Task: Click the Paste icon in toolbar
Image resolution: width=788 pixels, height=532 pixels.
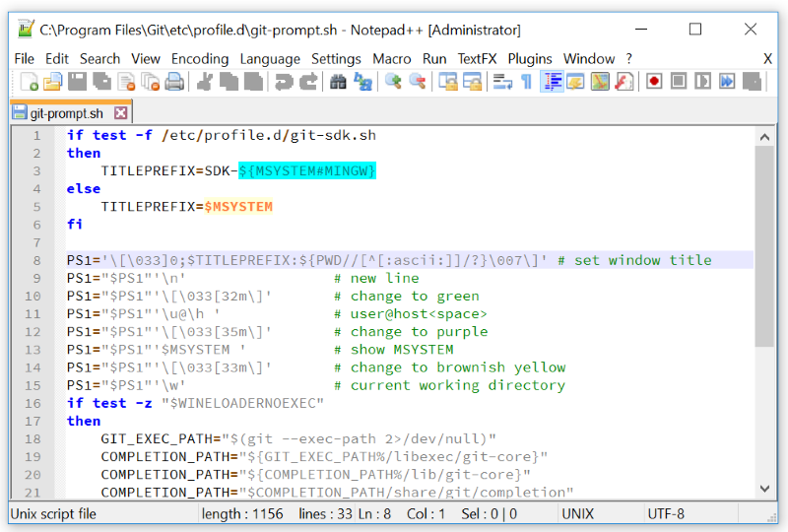Action: pyautogui.click(x=253, y=82)
